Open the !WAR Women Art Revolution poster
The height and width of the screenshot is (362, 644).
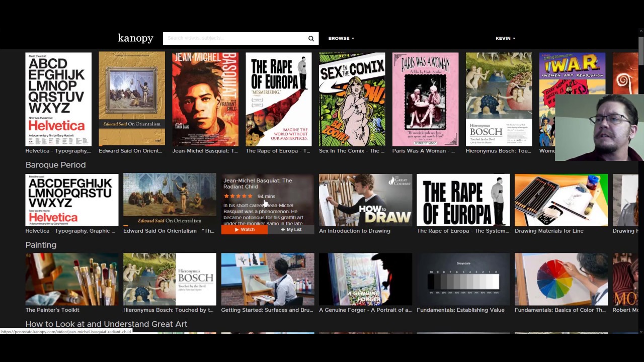572,73
